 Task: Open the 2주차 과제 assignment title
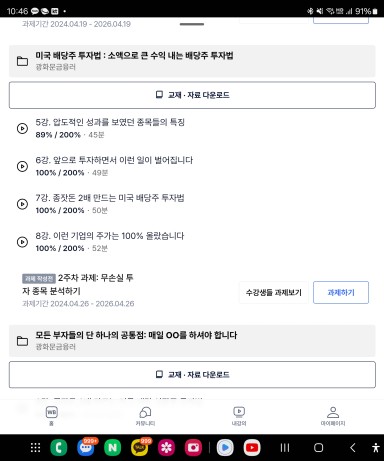(78, 284)
